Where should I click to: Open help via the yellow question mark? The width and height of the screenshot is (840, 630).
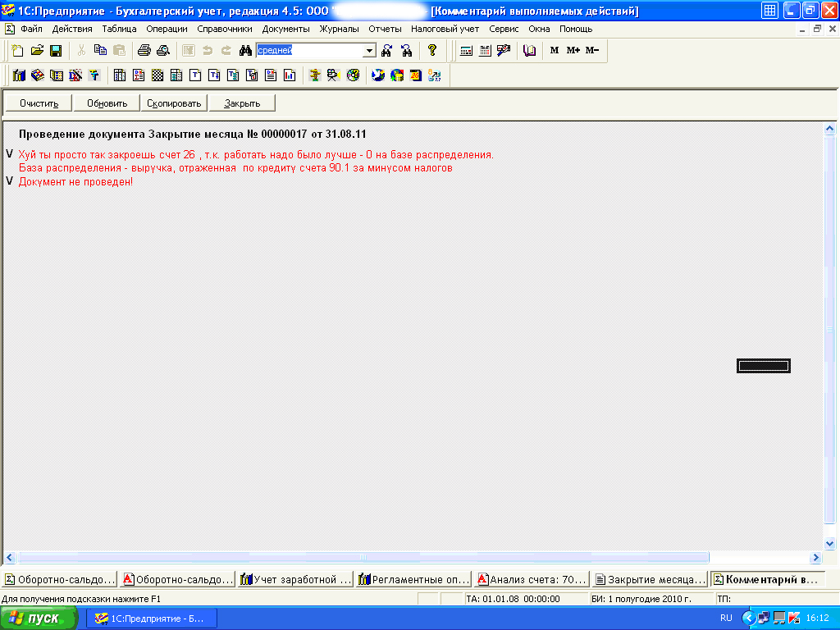(x=432, y=50)
